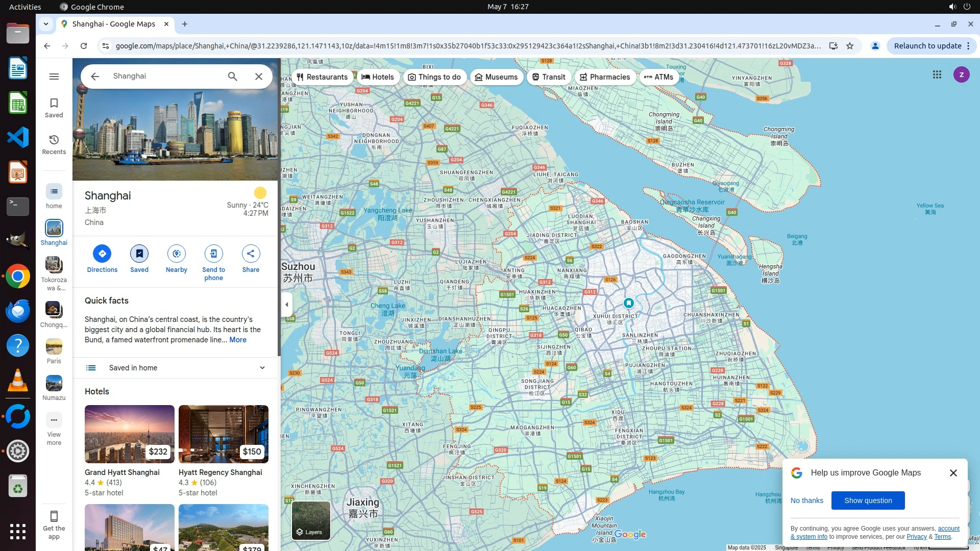Collapse the side panel arrow
Image resolution: width=980 pixels, height=551 pixels.
[x=287, y=305]
